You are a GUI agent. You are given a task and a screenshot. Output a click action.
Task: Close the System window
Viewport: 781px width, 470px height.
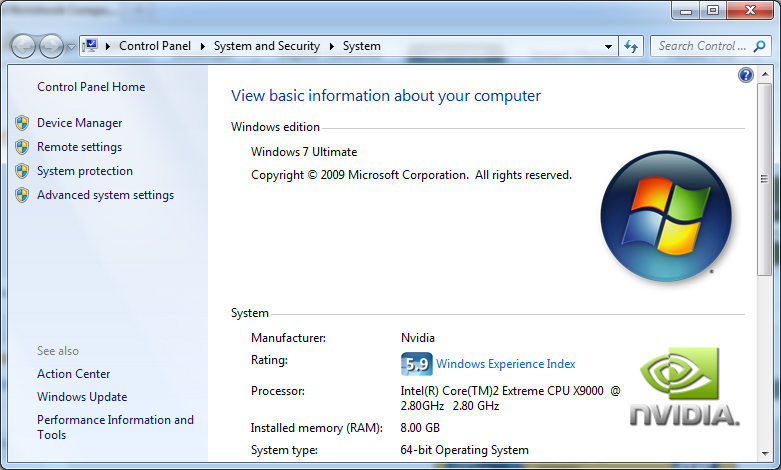click(x=750, y=10)
